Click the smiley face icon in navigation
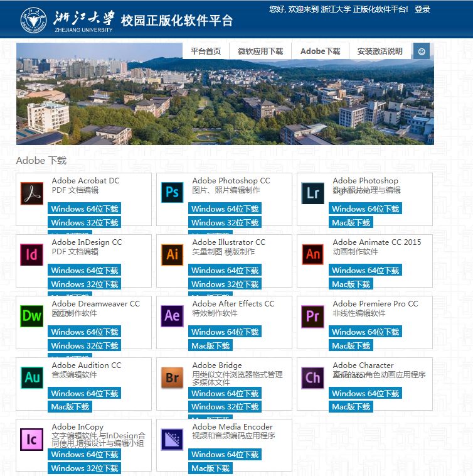 (422, 51)
